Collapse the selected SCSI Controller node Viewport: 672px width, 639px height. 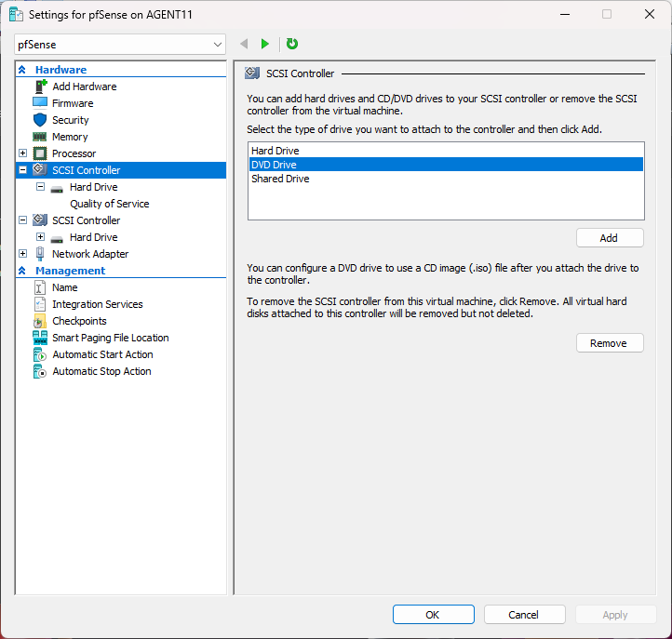(x=23, y=170)
